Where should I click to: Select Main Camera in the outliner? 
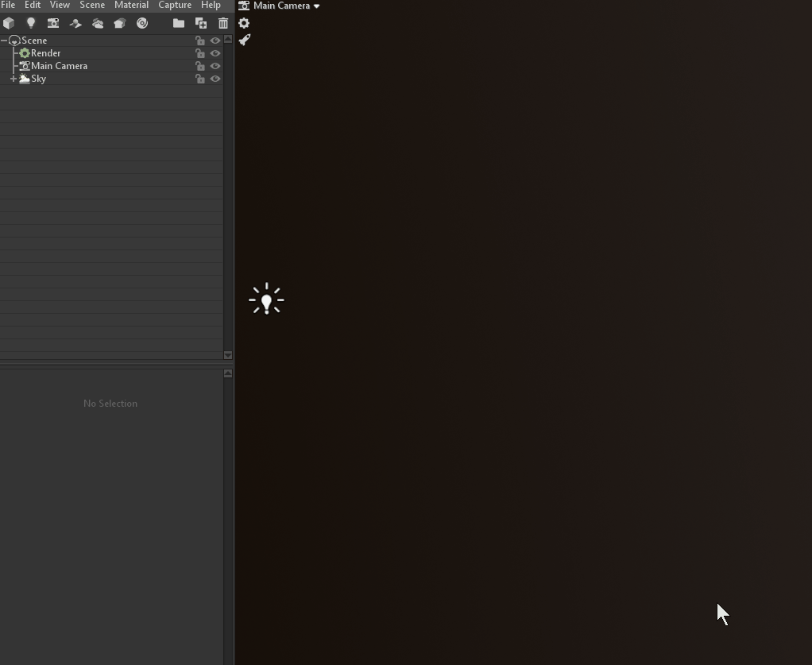59,66
